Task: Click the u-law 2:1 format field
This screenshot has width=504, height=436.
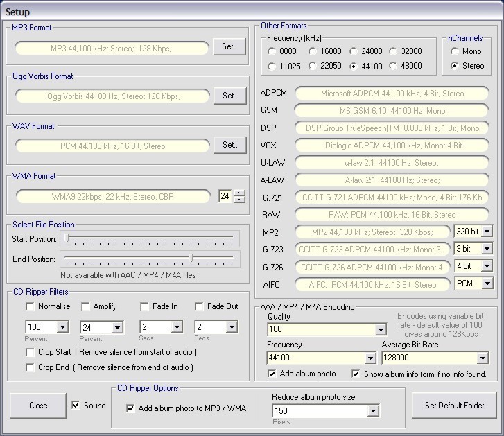Action: 392,163
